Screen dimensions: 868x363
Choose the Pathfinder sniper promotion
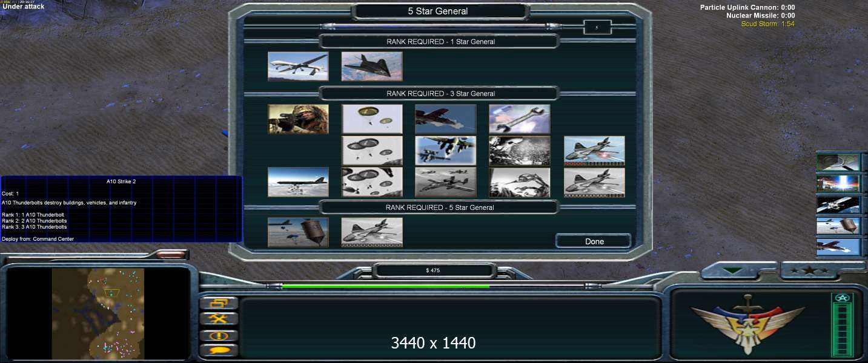[298, 119]
